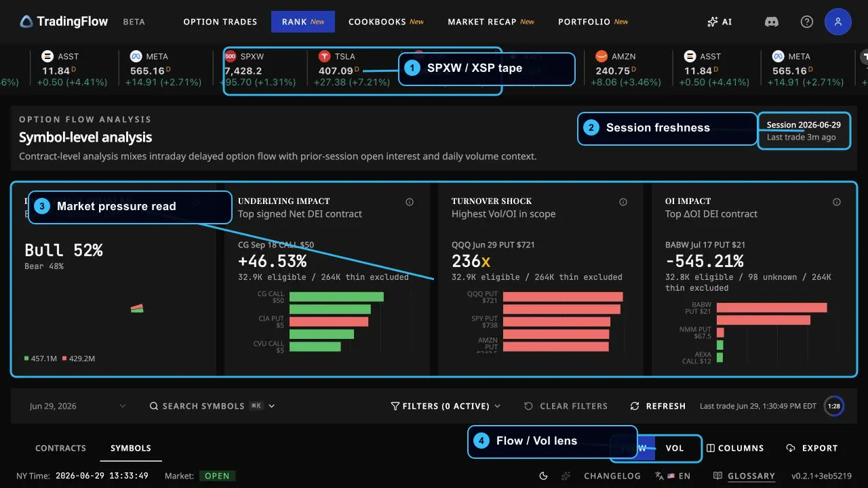Click the version v0.2.1+3eb5219 text
The height and width of the screenshot is (488, 868).
(x=821, y=476)
